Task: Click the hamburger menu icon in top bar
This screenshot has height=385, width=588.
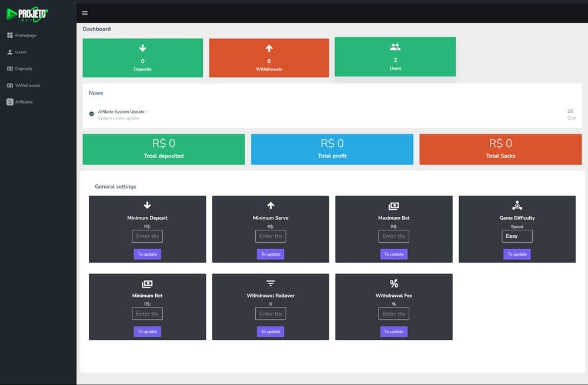Action: coord(85,13)
